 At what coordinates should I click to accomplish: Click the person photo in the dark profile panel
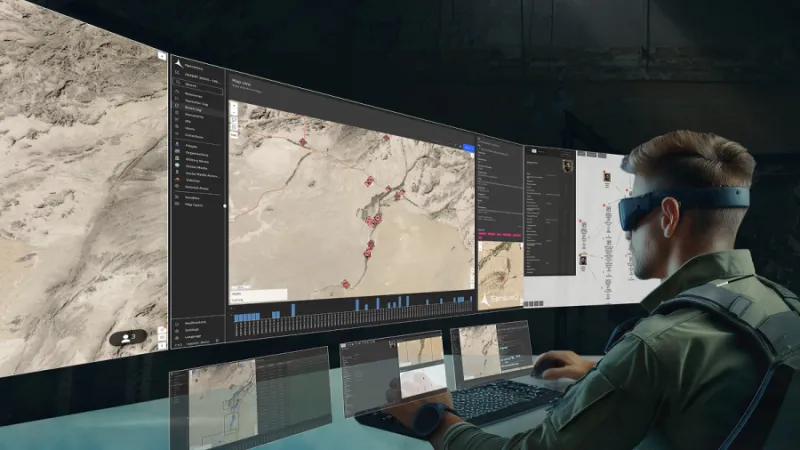(567, 166)
